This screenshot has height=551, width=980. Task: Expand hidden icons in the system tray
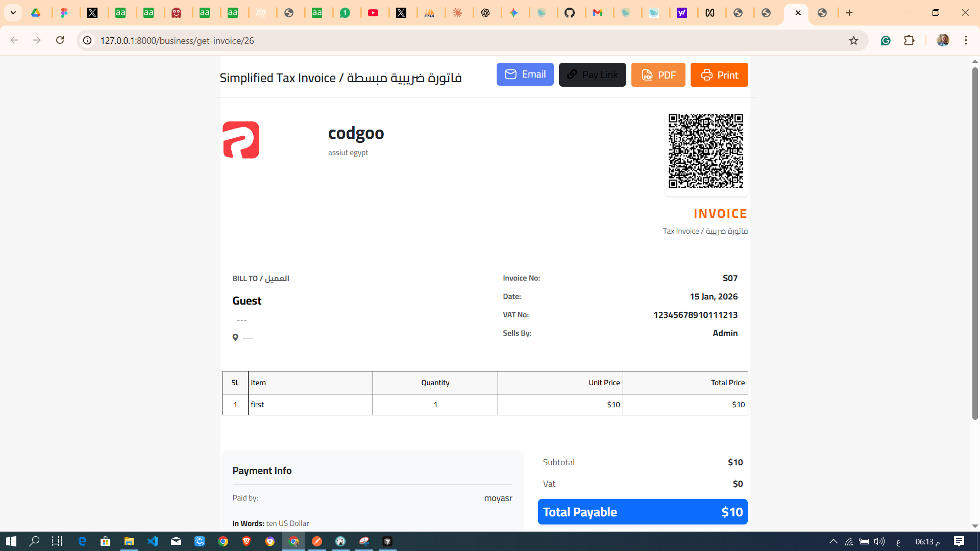click(x=833, y=541)
